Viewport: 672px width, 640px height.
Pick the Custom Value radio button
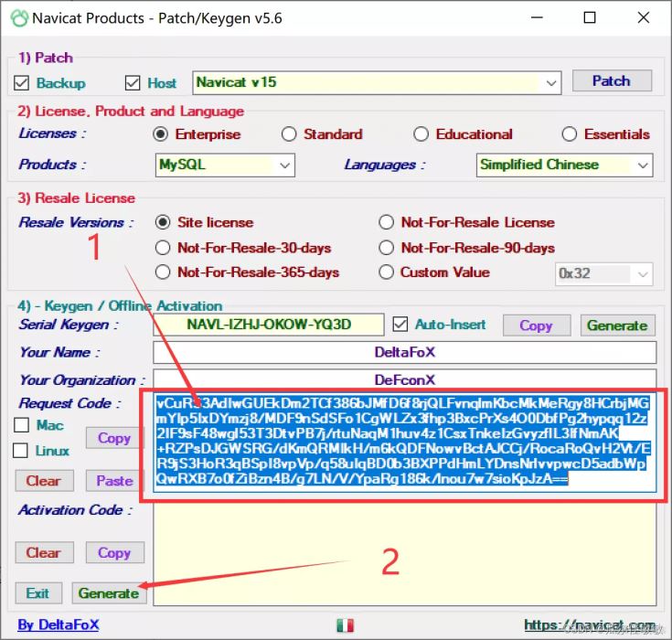[386, 272]
